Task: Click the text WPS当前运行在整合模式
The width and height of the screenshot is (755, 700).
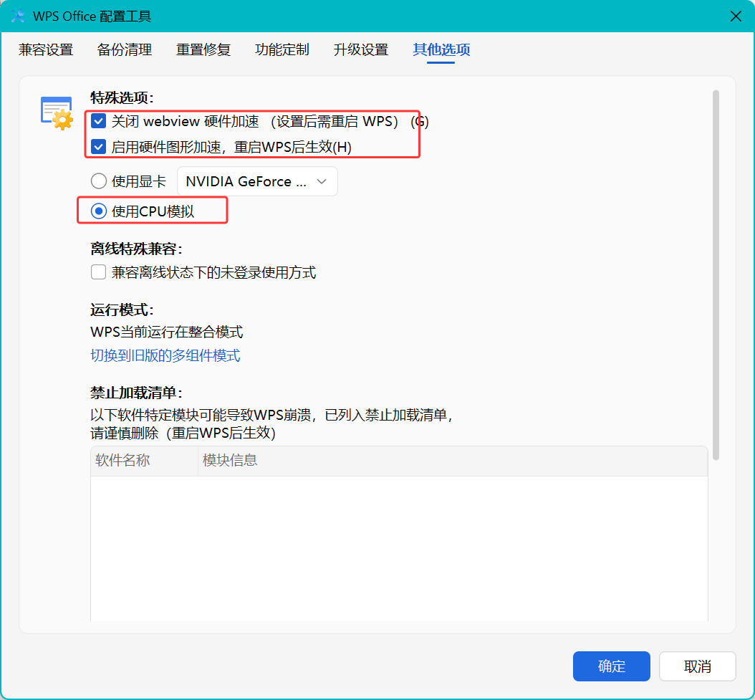Action: (x=167, y=332)
